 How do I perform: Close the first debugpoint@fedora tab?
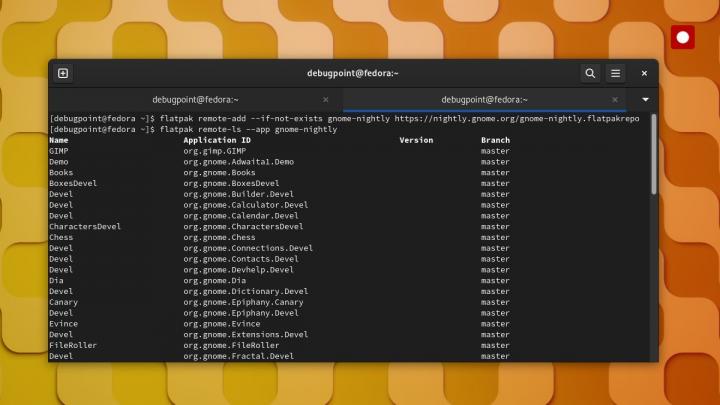[x=326, y=100]
